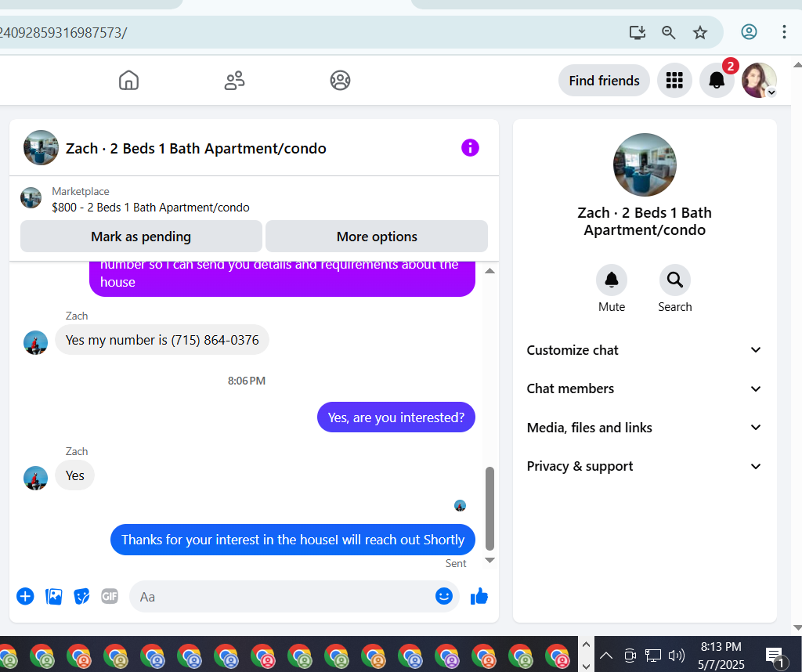Open browser zoom magnifier icon
This screenshot has width=802, height=672.
pyautogui.click(x=668, y=32)
